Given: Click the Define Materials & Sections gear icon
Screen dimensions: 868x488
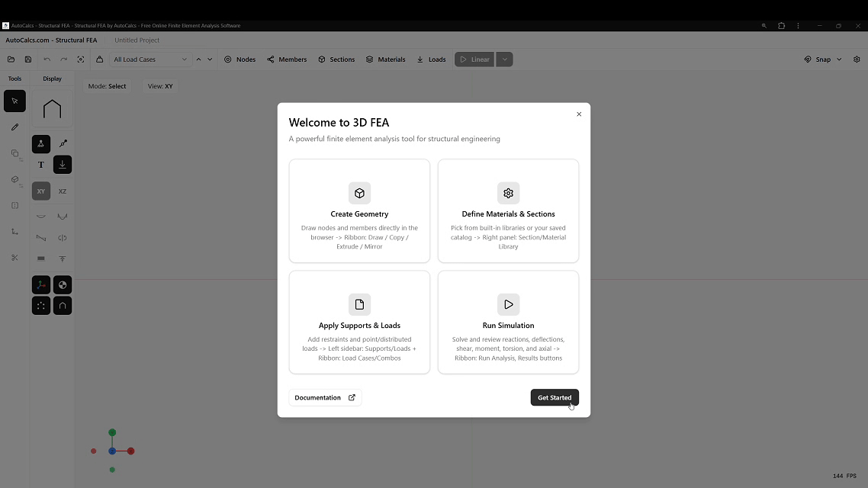Looking at the screenshot, I should coord(508,193).
